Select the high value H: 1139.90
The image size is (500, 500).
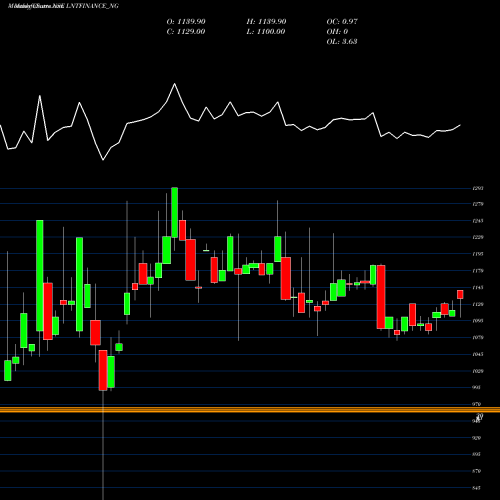pos(266,22)
